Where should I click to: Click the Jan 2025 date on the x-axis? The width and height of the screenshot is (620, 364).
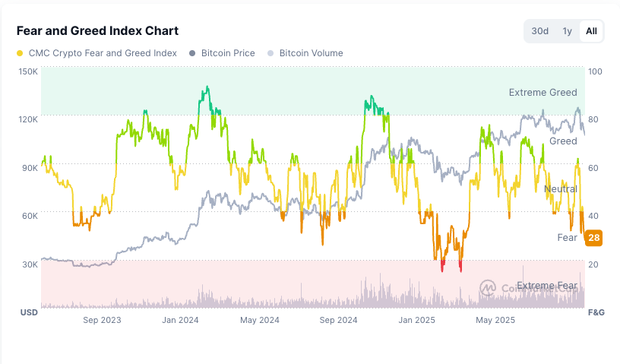(x=416, y=321)
